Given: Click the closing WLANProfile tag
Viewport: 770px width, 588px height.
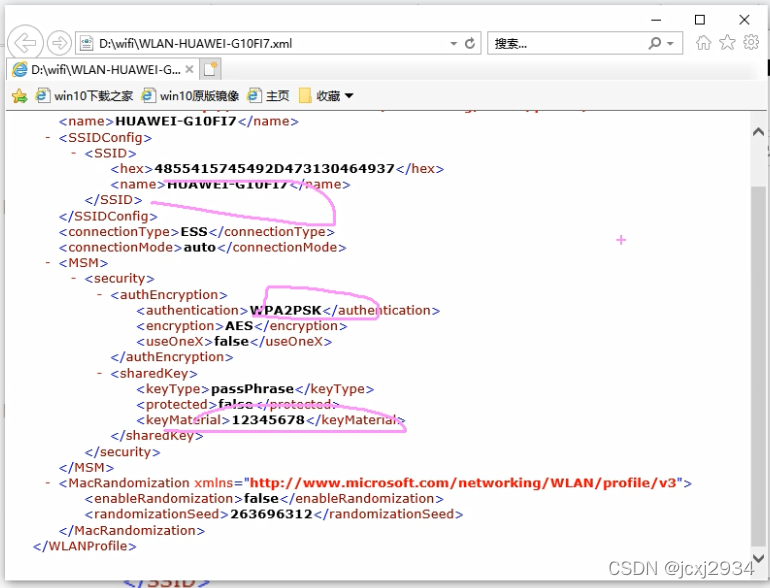Looking at the screenshot, I should (84, 546).
